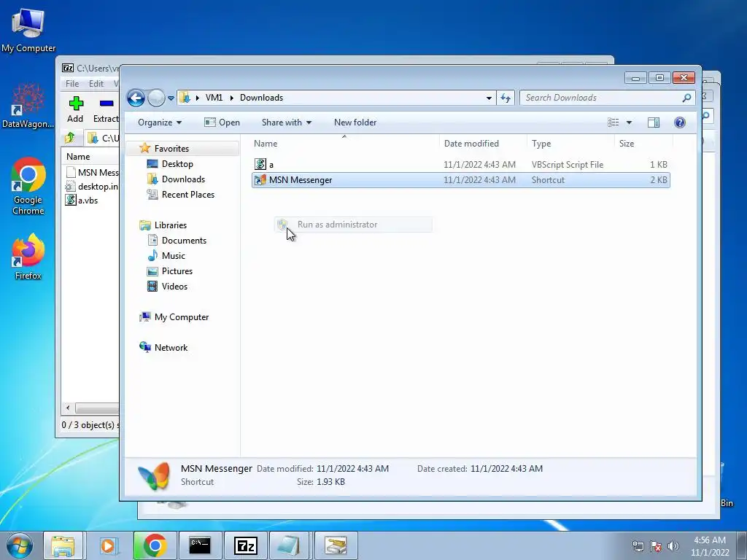Click VM1 in address breadcrumb
This screenshot has height=560, width=747.
[x=214, y=98]
